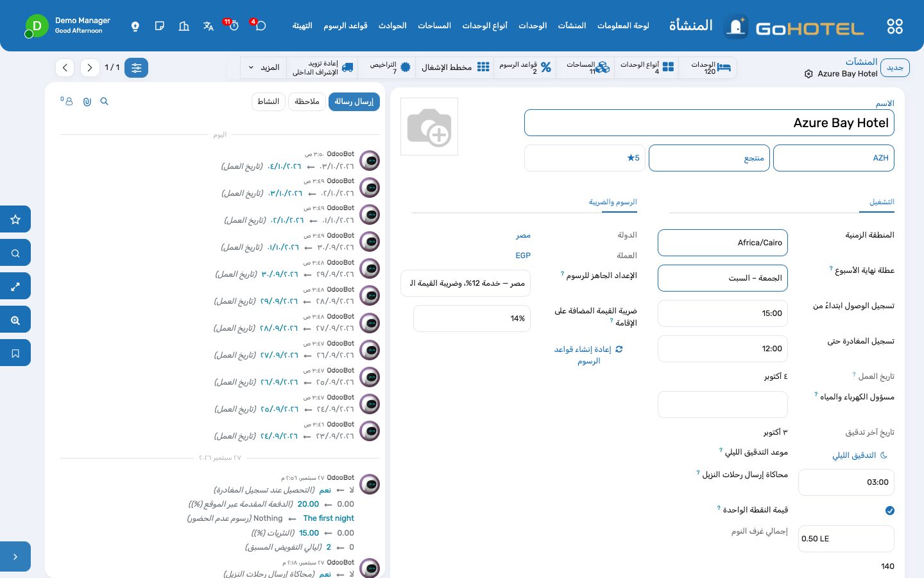
Task: Open the قواعد الرسوم menu item
Action: (x=345, y=26)
